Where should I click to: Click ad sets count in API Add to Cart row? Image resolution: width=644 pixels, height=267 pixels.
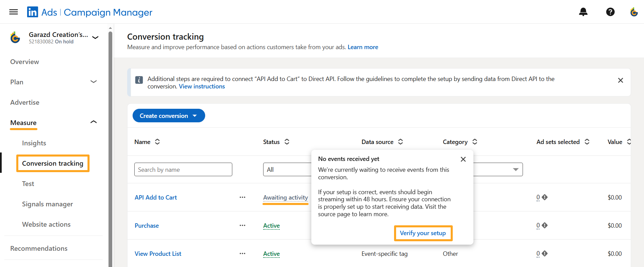pos(538,197)
